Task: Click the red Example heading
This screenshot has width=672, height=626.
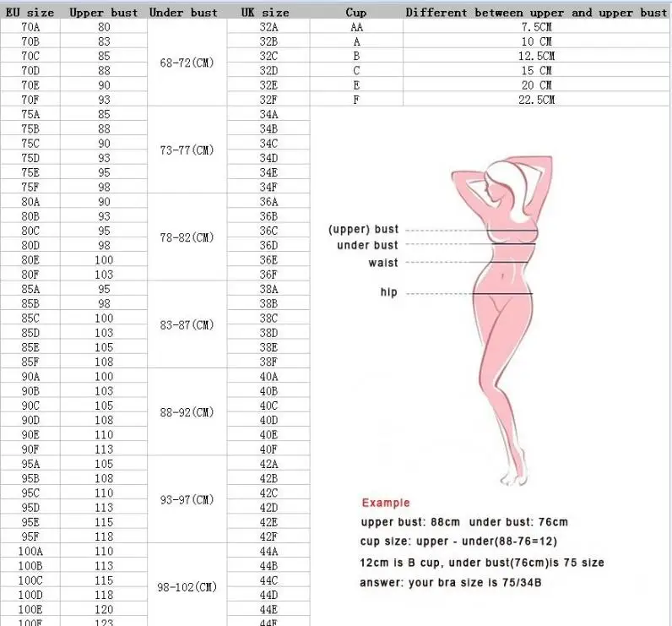Action: [x=386, y=503]
